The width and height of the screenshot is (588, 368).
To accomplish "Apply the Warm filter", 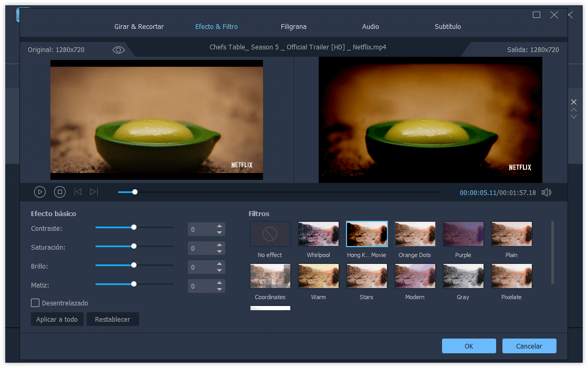I will tap(318, 276).
